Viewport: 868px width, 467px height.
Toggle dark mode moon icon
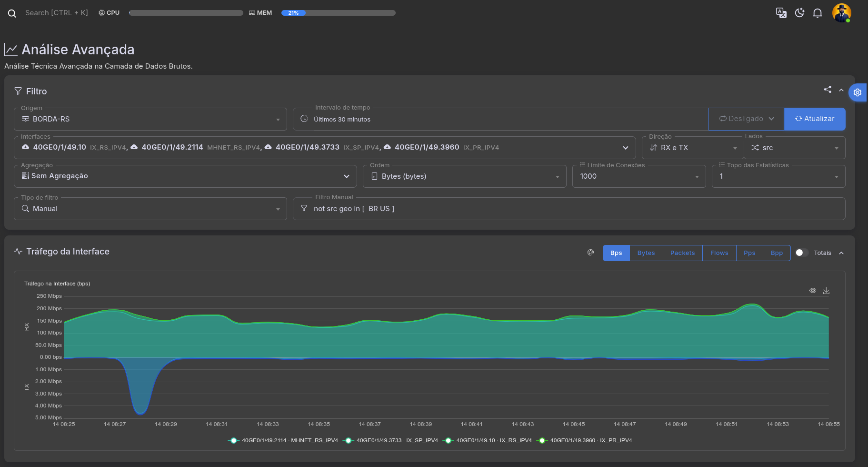799,13
